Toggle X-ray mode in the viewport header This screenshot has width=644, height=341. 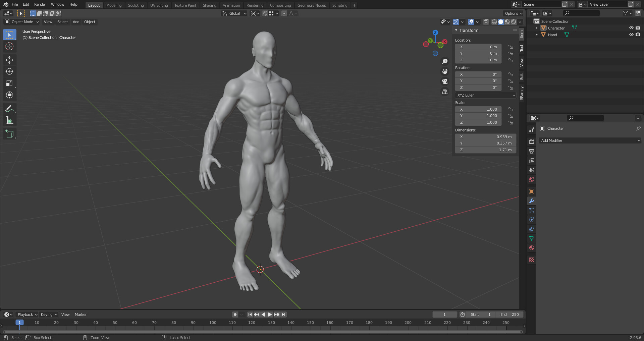(x=486, y=22)
